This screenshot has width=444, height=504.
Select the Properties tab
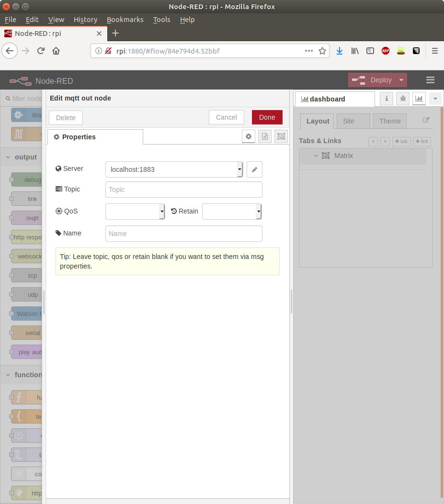95,137
